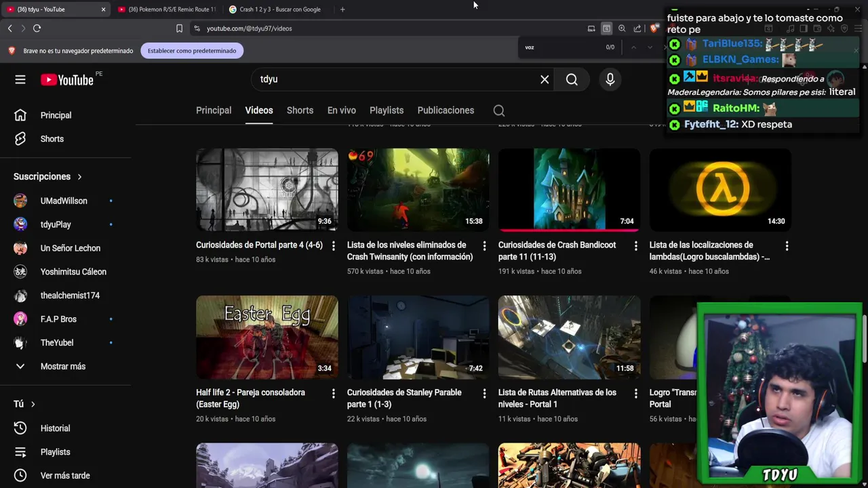Image resolution: width=868 pixels, height=488 pixels.
Task: Open more options for Curiosidades de Crash Bandicoot parte 11
Action: tap(635, 246)
